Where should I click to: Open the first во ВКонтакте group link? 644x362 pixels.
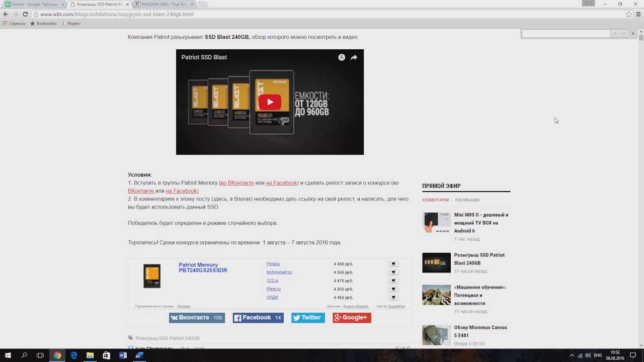coord(237,183)
